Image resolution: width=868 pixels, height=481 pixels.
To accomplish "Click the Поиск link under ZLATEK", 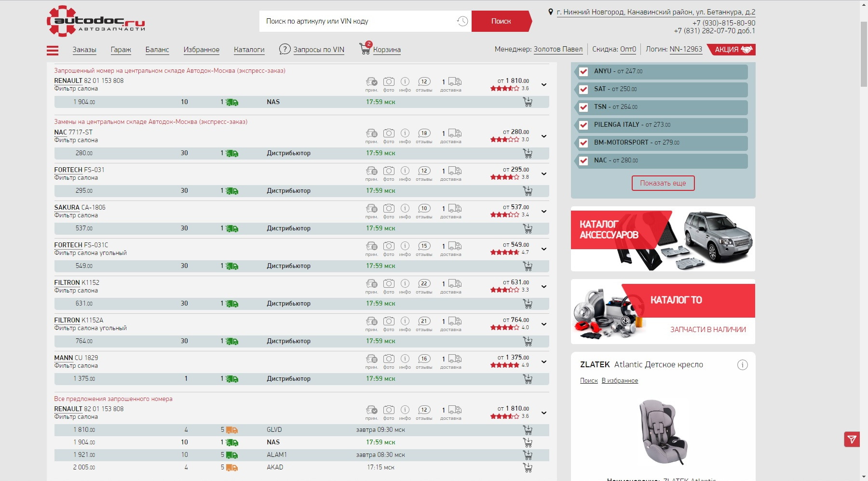I will coord(589,381).
